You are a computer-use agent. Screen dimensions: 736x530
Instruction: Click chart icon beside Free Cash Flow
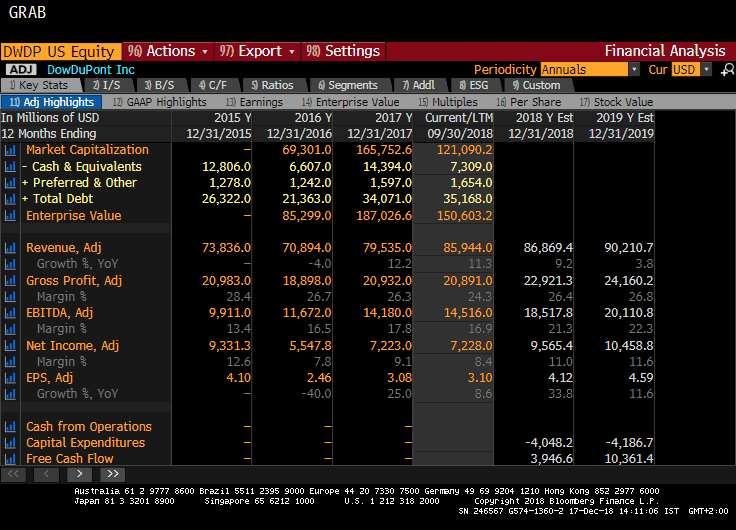click(10, 459)
